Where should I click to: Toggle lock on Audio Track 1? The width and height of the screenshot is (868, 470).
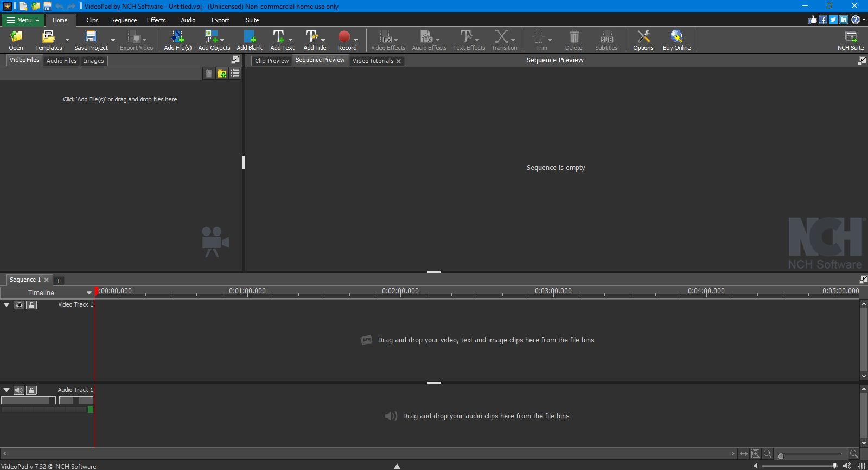pos(31,390)
